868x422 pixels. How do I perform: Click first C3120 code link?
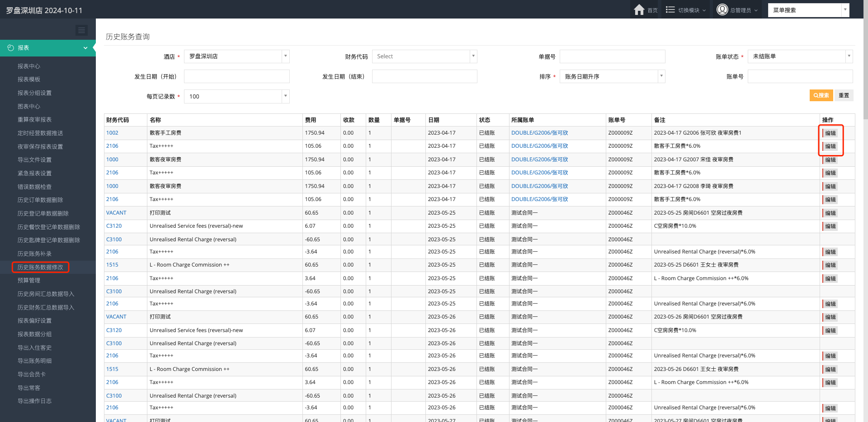click(114, 226)
